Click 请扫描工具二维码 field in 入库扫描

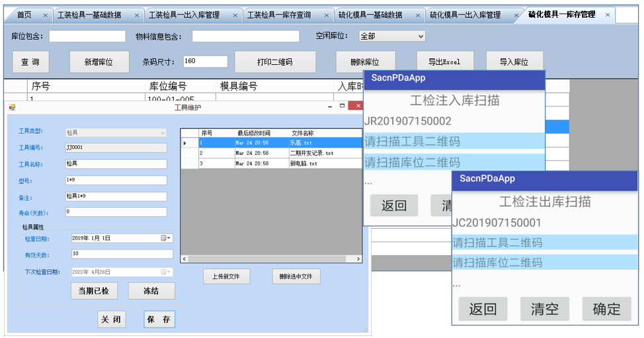point(454,142)
